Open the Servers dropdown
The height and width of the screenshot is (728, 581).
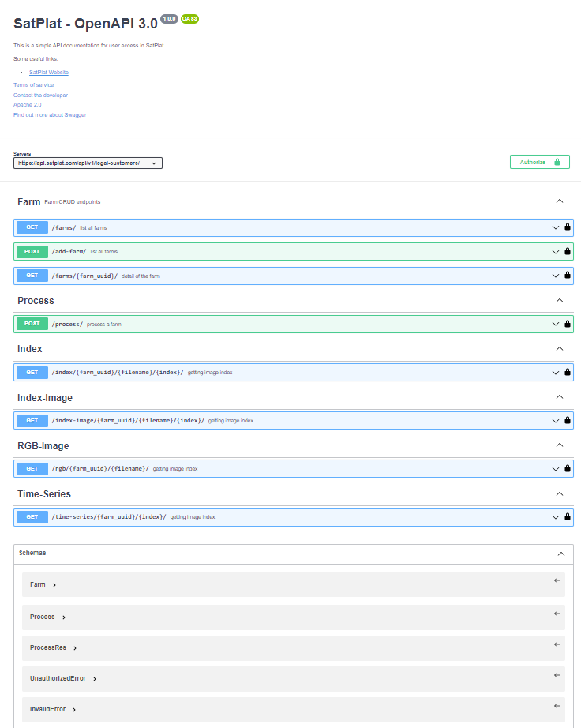pyautogui.click(x=85, y=163)
